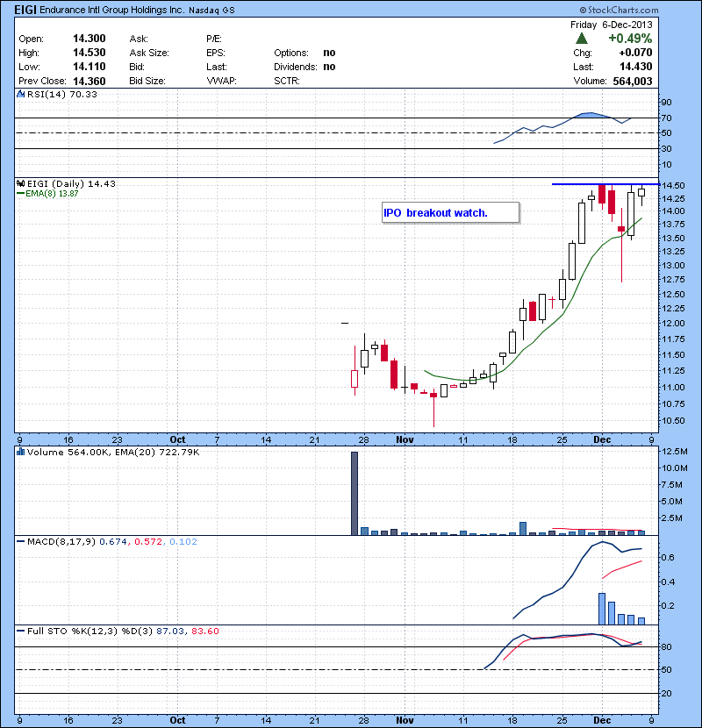Click the 'EIGI (Daily) 14.43' chart label

coord(71,183)
